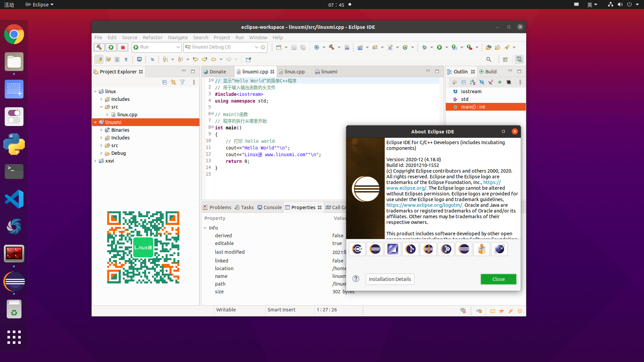The width and height of the screenshot is (644, 362).
Task: Click the green Launch run button
Action: 111,47
